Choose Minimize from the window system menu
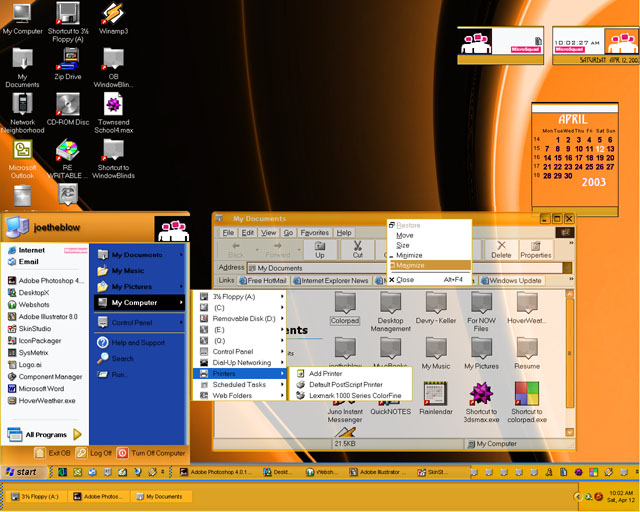Viewport: 640px width, 512px height. (429, 255)
